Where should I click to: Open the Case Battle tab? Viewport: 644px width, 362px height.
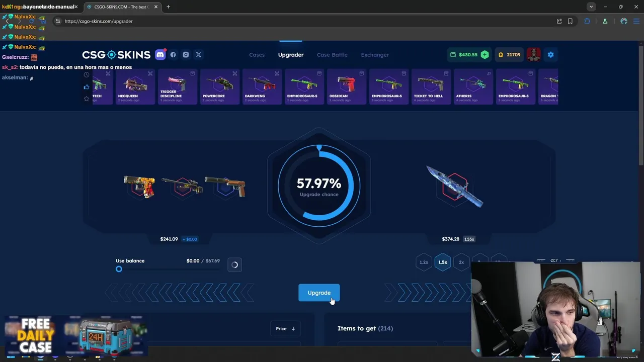click(x=332, y=55)
